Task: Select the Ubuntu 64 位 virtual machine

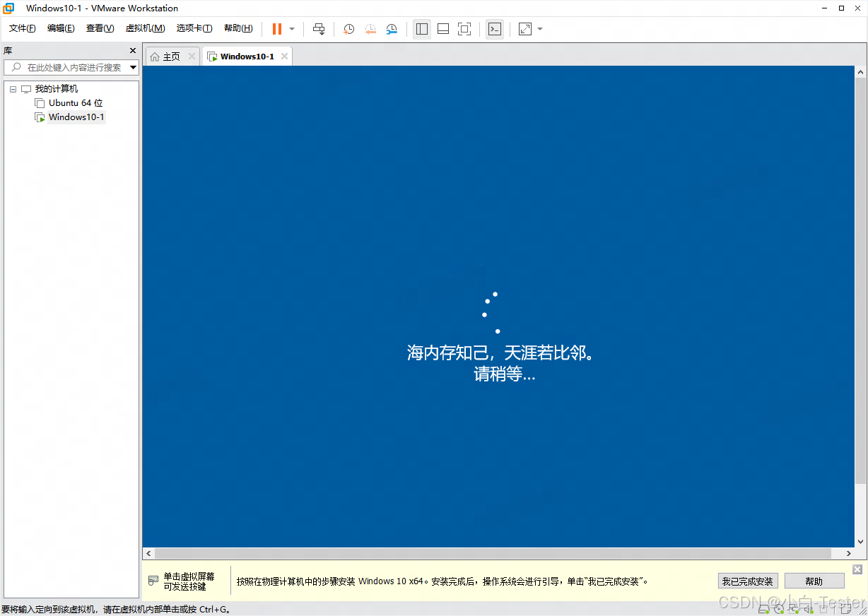Action: point(76,103)
